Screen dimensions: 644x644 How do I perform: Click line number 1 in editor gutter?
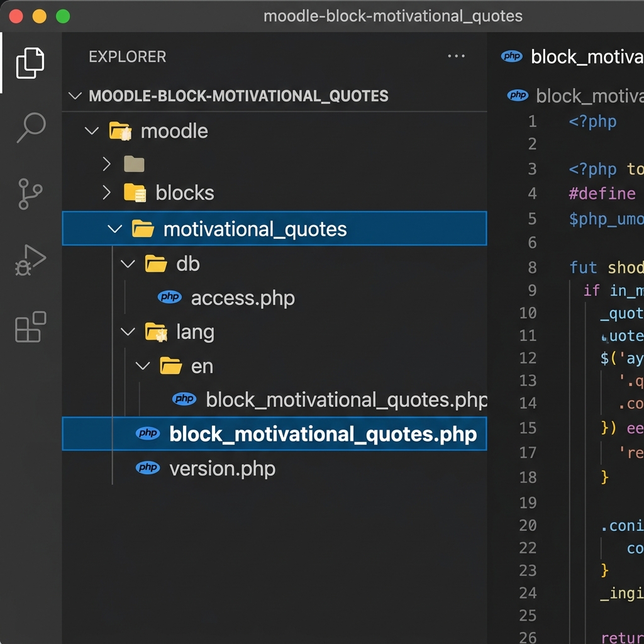pos(532,121)
